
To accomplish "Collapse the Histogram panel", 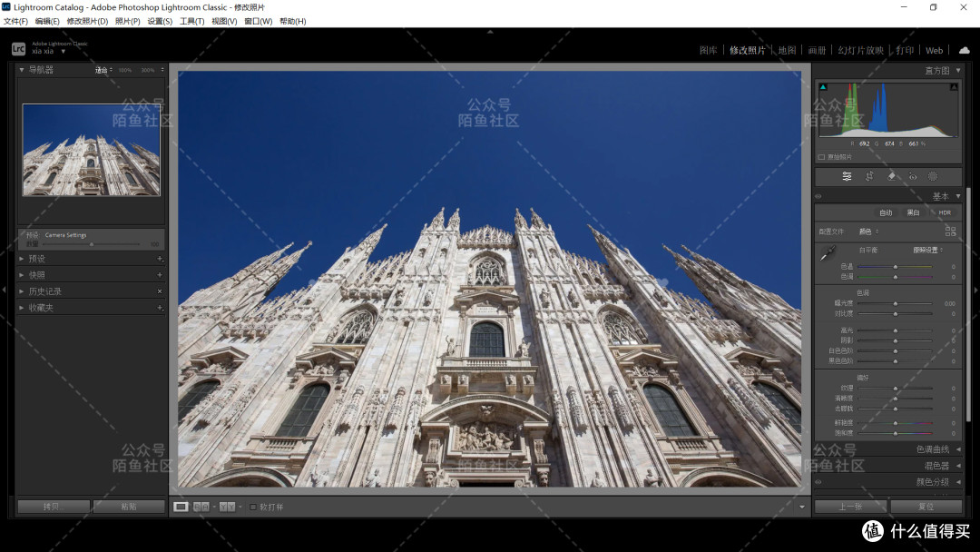I will (x=958, y=71).
